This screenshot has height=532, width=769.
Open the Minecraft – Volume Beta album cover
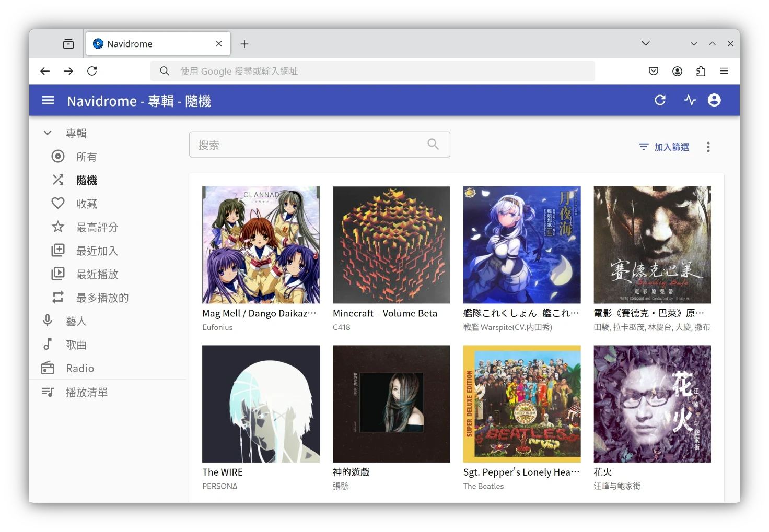pos(391,245)
